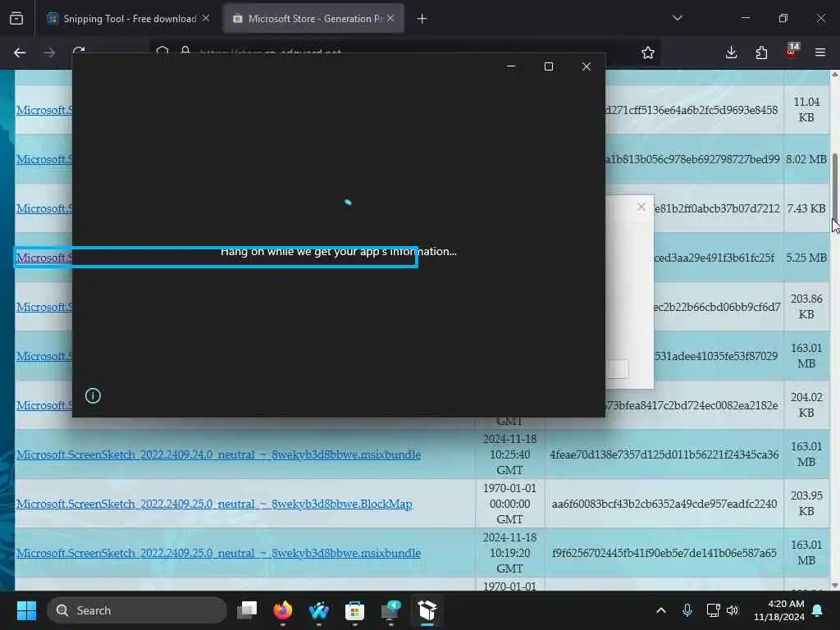The height and width of the screenshot is (630, 840).
Task: Minimize the Firefox browser window
Action: (745, 18)
